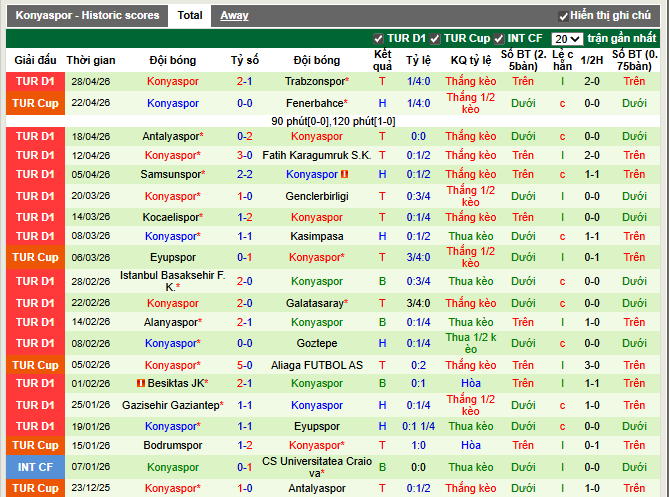Viewport: 669px width, 497px height.
Task: Click the INT CF league cell
Action: [35, 467]
